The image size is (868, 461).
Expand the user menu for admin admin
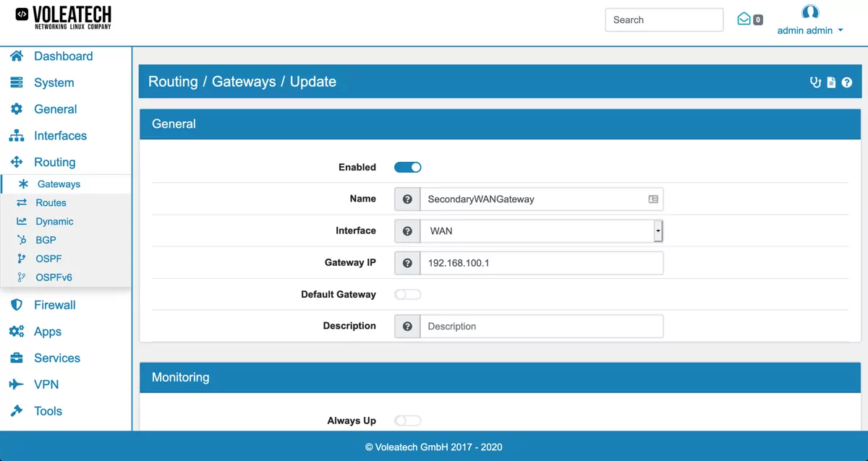pyautogui.click(x=810, y=30)
